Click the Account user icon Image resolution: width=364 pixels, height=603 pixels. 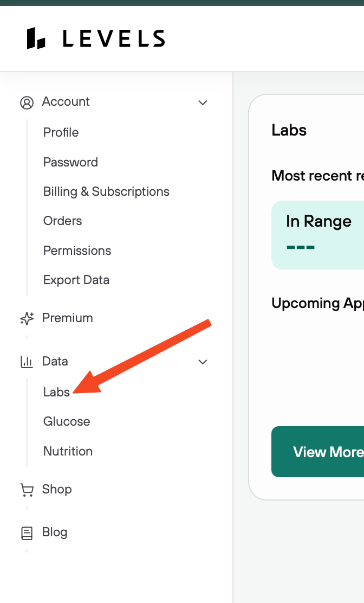27,102
